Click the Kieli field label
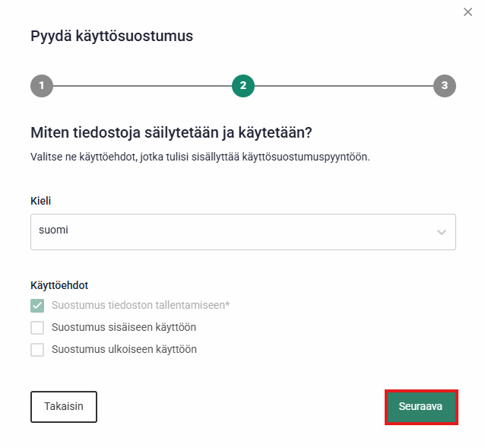This screenshot has height=448, width=485. tap(41, 201)
